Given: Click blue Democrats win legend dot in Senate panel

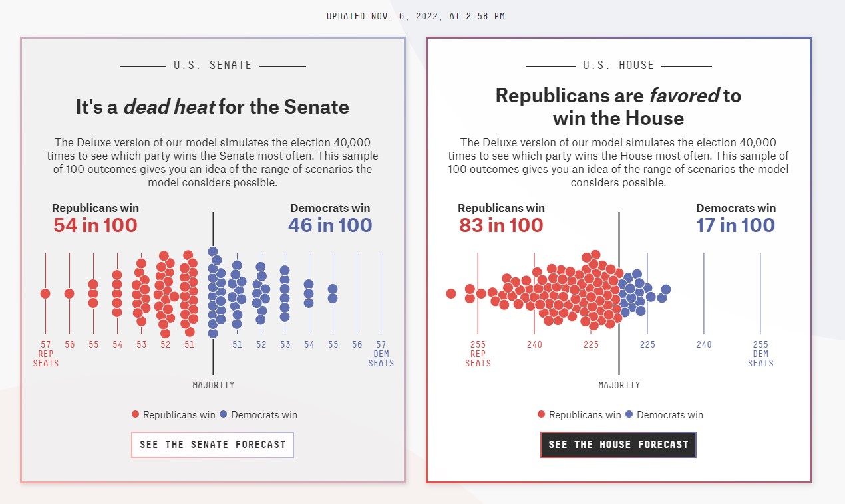Looking at the screenshot, I should pos(224,414).
